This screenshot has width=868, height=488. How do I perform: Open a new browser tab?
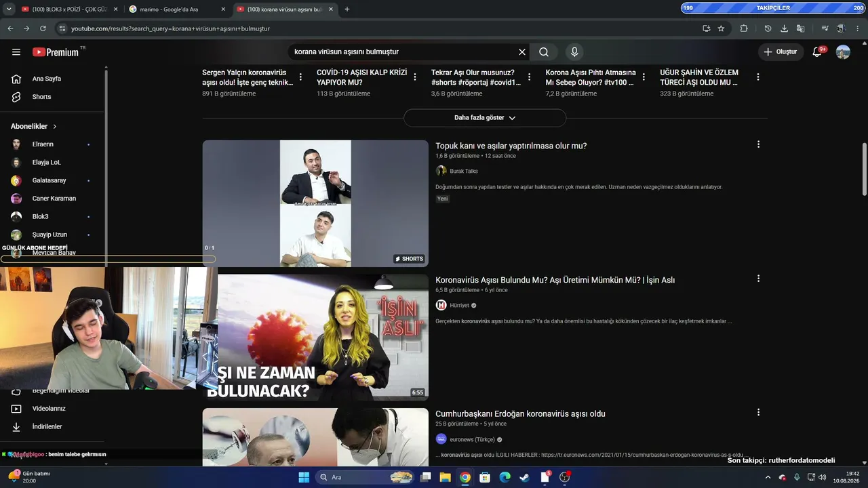[347, 9]
